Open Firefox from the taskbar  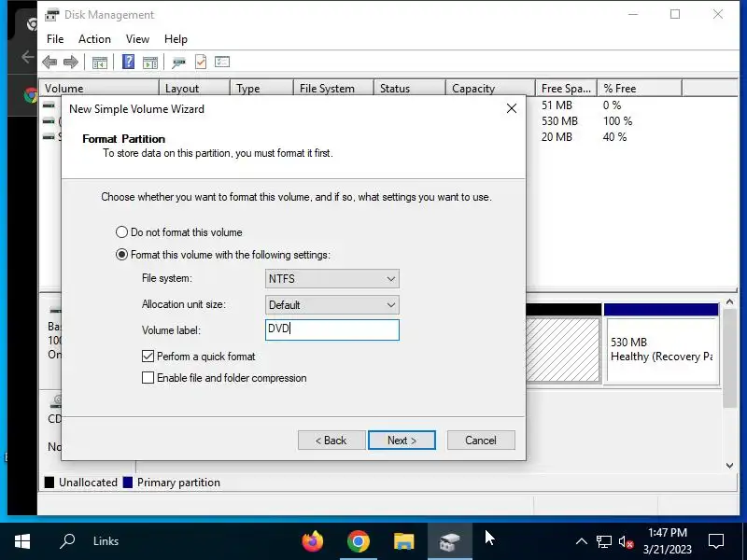(x=313, y=541)
